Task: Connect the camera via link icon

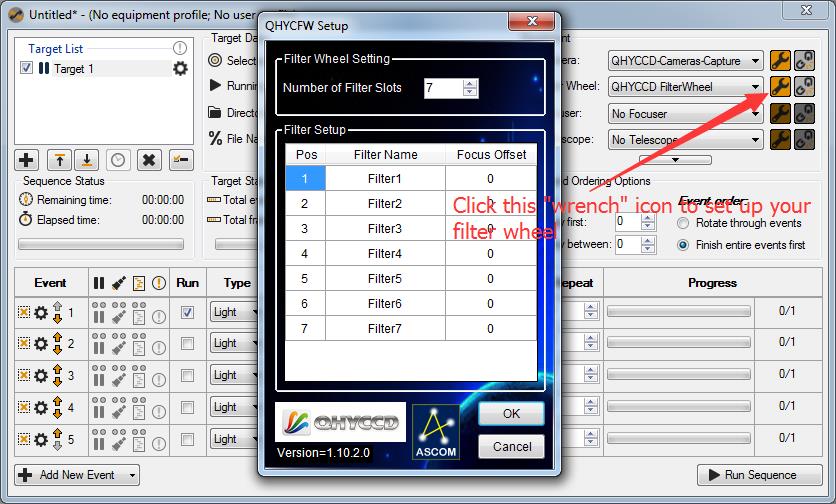Action: click(x=804, y=60)
